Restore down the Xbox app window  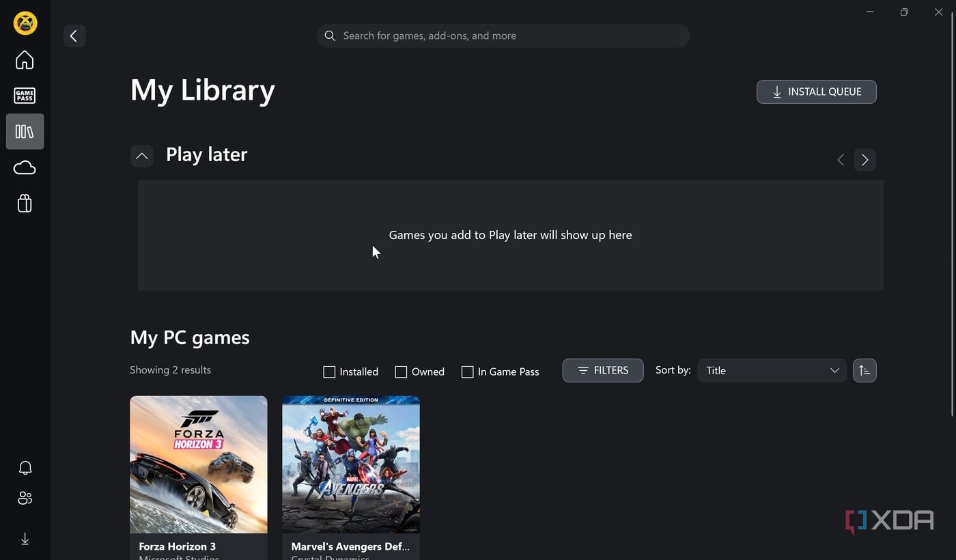[904, 12]
